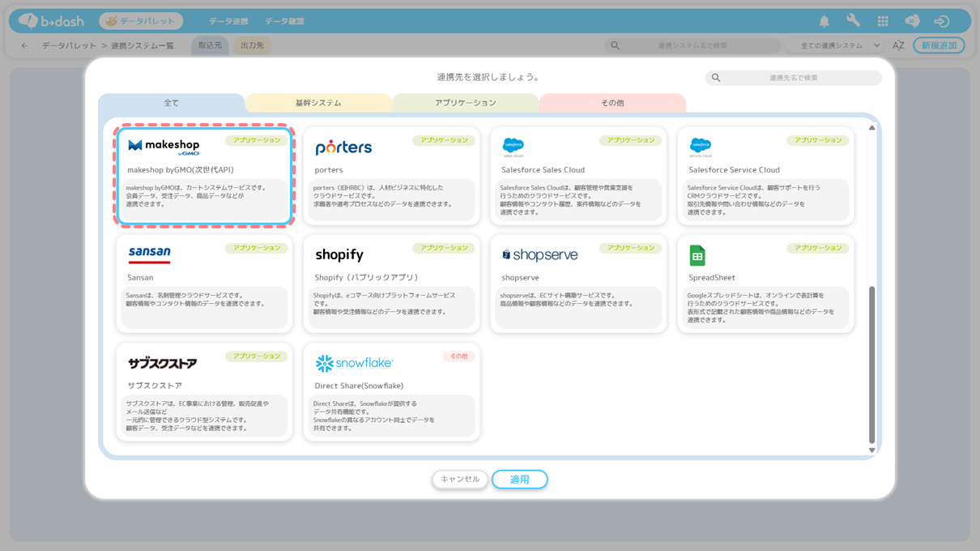Select the Salesforce Sales Cloud card

coord(578,176)
